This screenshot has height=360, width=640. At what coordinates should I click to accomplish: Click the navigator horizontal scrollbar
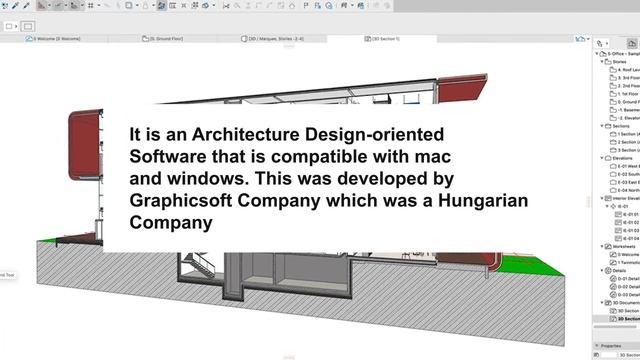[615, 327]
